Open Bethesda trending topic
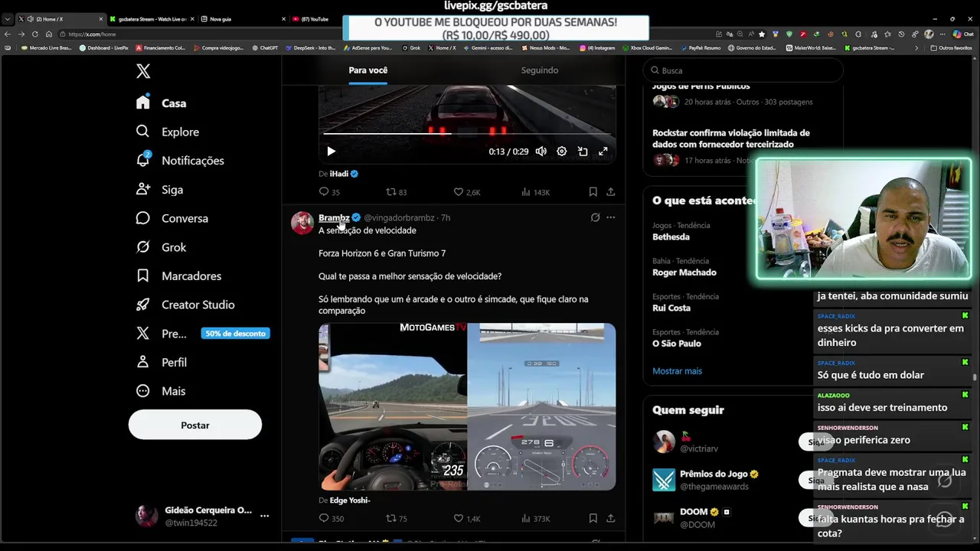 coord(671,237)
